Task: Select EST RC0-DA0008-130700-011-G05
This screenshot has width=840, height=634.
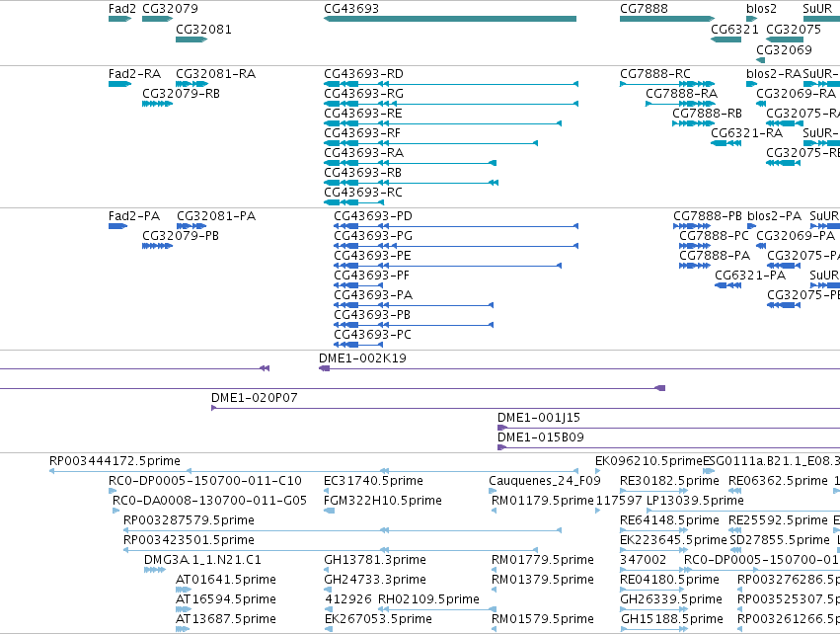Action: (x=209, y=501)
